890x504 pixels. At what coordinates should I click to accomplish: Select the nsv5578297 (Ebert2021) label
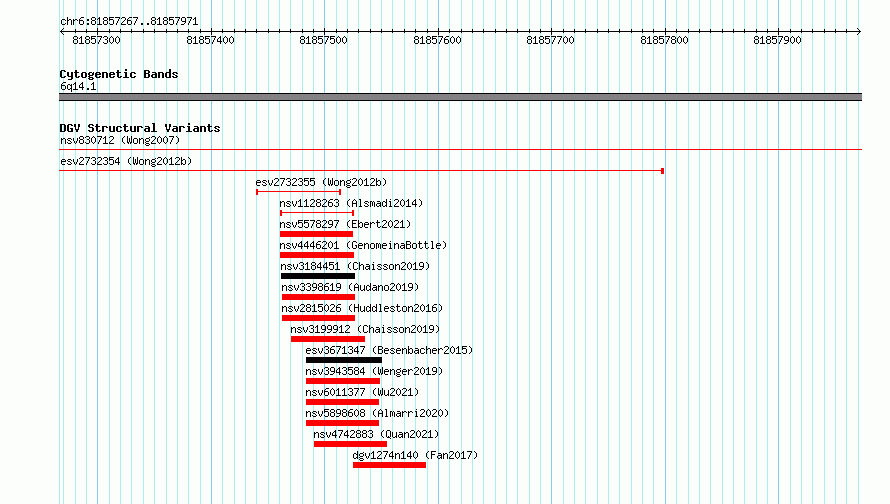(x=345, y=224)
